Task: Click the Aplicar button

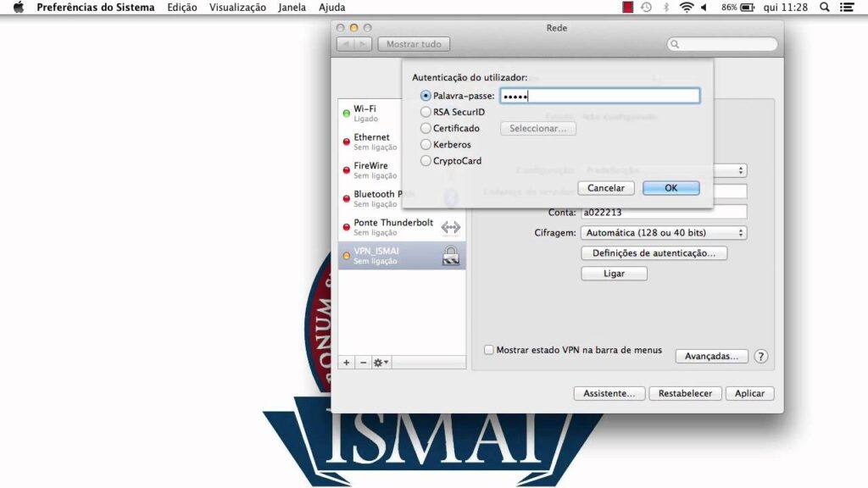Action: 749,393
